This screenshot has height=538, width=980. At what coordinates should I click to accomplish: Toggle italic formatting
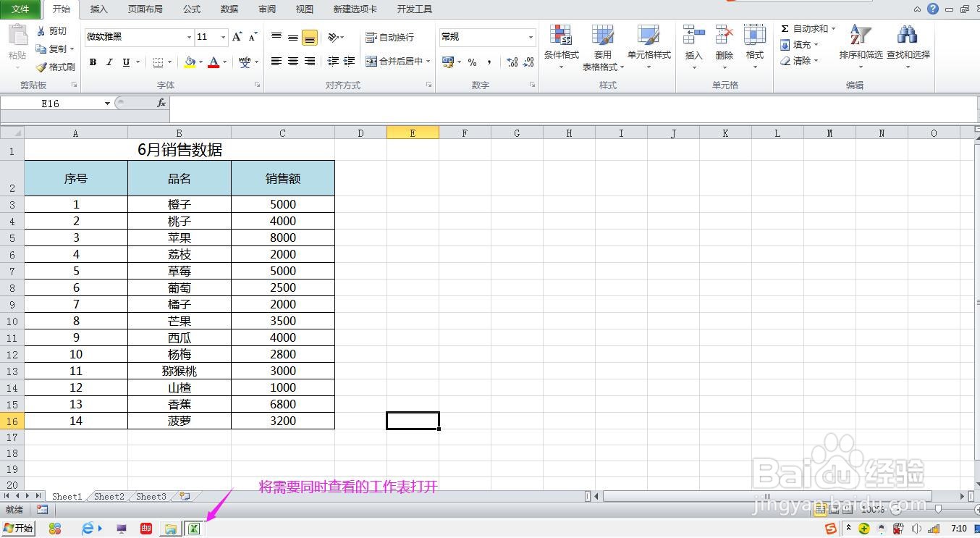coord(109,62)
